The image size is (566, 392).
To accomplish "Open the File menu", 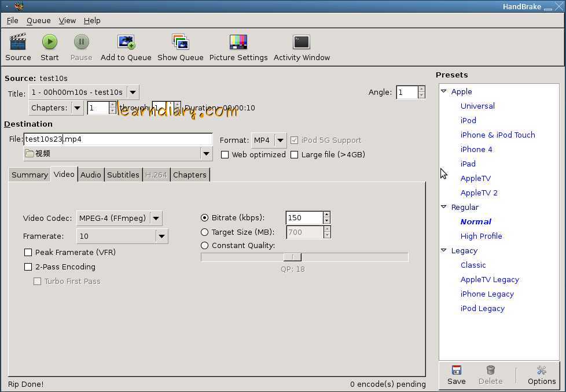I will 12,21.
